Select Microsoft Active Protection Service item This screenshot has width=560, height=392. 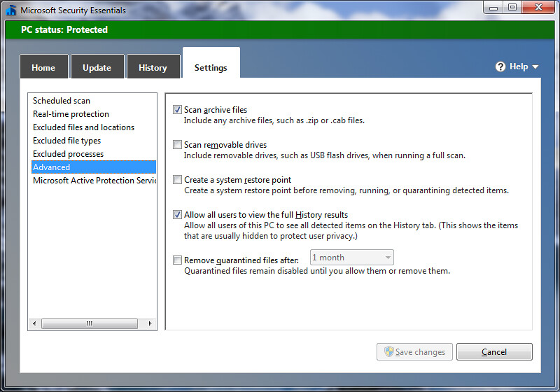tap(94, 181)
